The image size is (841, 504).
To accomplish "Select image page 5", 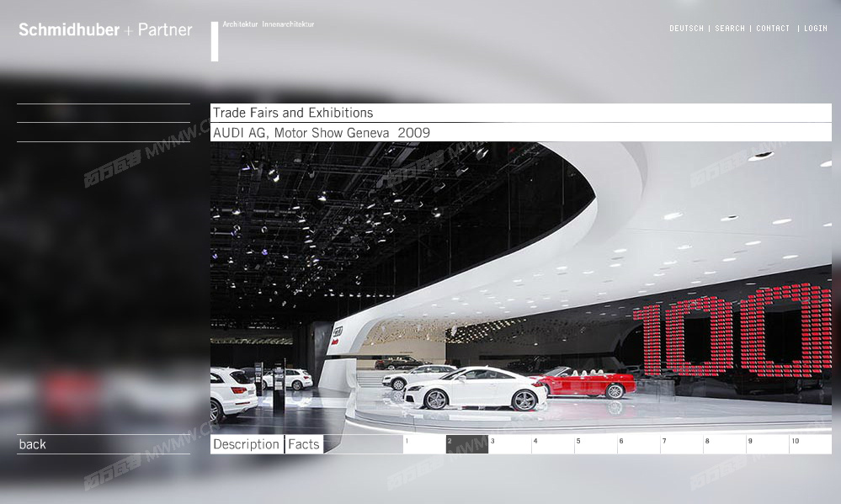I will (x=596, y=444).
